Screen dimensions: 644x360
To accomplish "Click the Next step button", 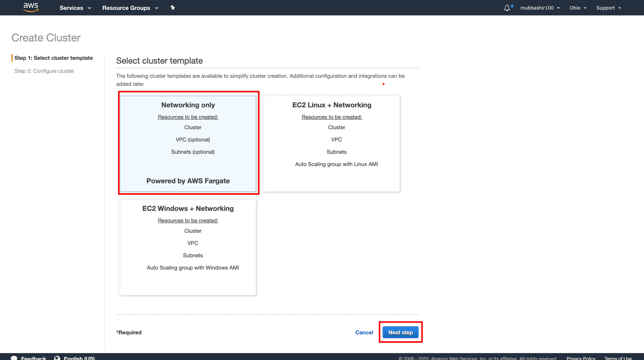I will [x=400, y=332].
